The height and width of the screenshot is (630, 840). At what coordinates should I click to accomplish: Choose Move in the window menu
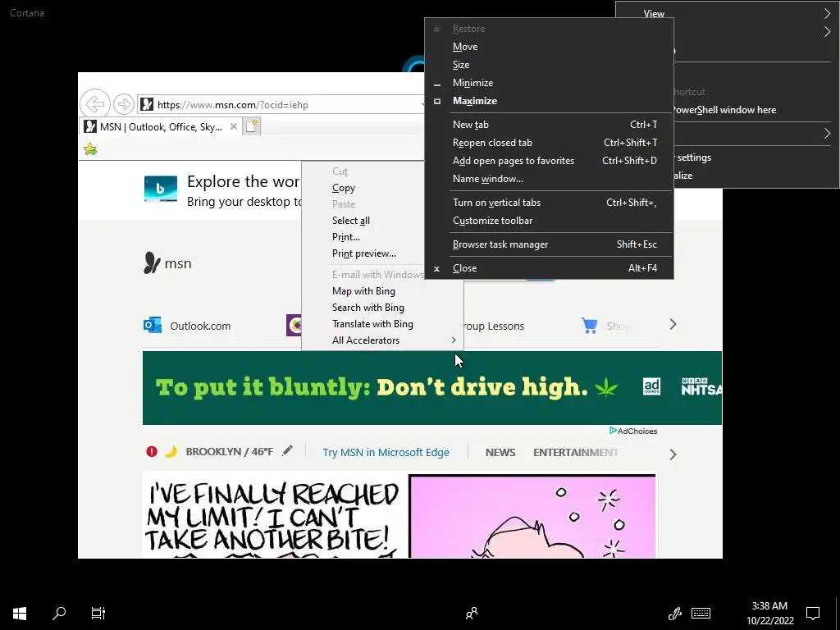click(549, 47)
